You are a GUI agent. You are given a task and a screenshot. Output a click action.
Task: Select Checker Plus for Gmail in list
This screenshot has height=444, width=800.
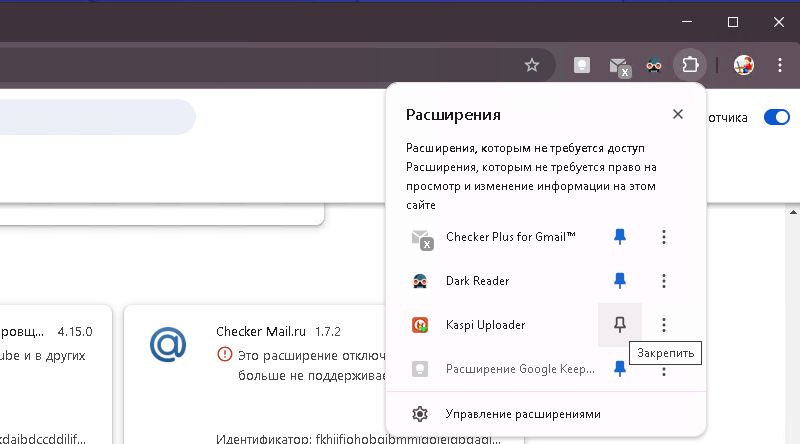(x=511, y=237)
